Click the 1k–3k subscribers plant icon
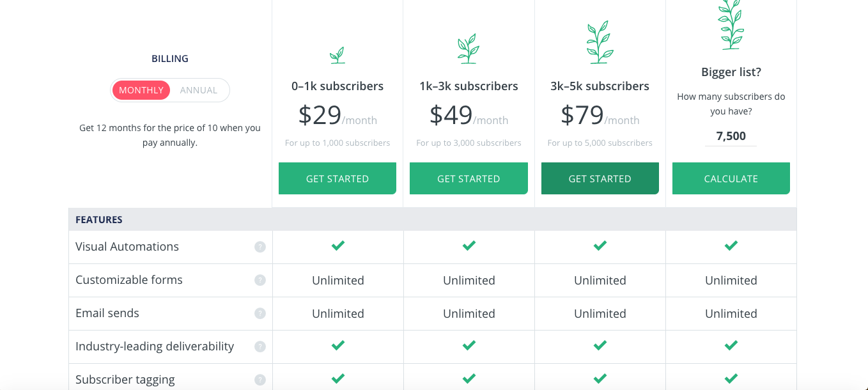This screenshot has width=868, height=390. (x=469, y=49)
